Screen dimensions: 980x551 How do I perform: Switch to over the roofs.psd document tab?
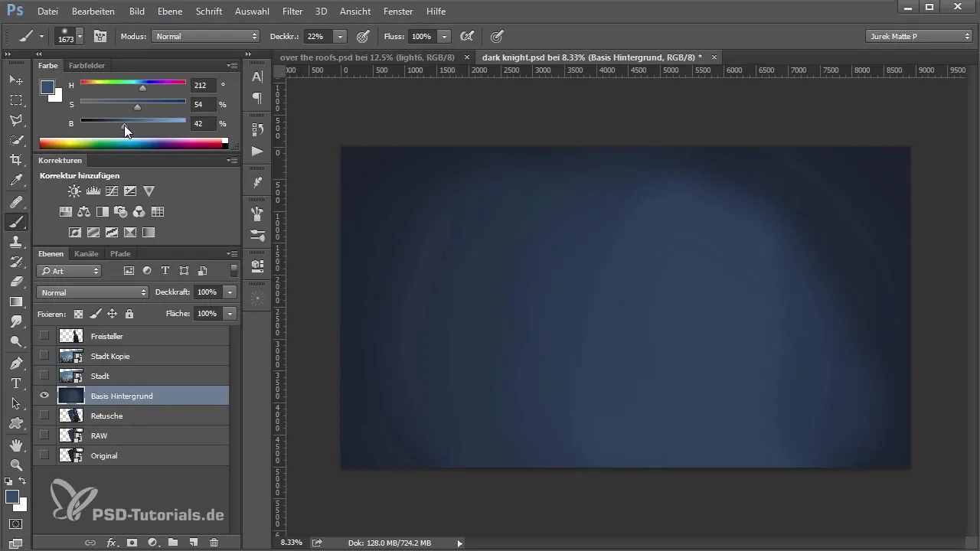(x=367, y=57)
